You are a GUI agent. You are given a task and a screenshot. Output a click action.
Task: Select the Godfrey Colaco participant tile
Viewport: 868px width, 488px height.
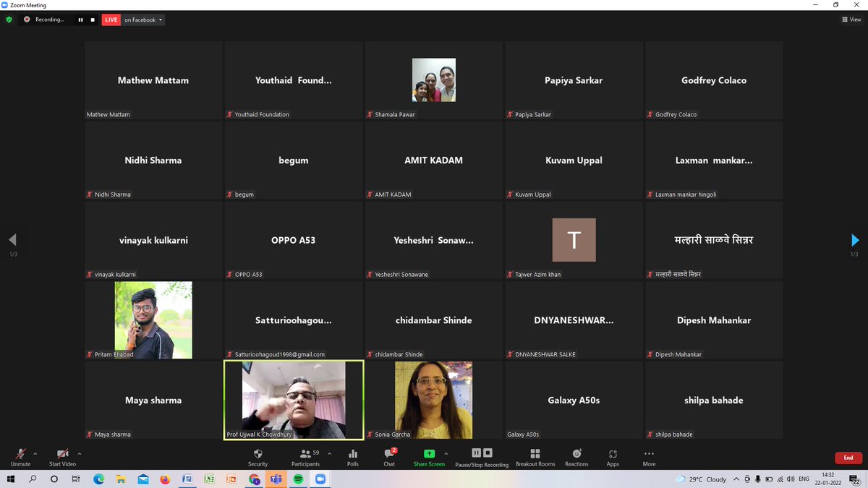pyautogui.click(x=714, y=80)
